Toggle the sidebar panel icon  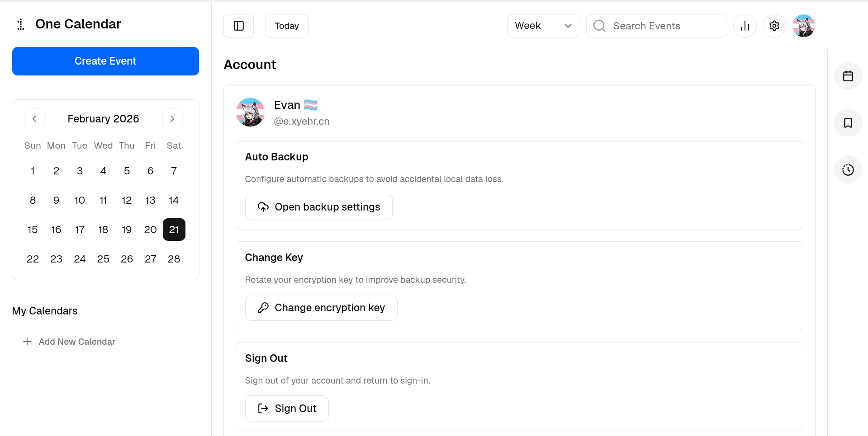tap(238, 26)
